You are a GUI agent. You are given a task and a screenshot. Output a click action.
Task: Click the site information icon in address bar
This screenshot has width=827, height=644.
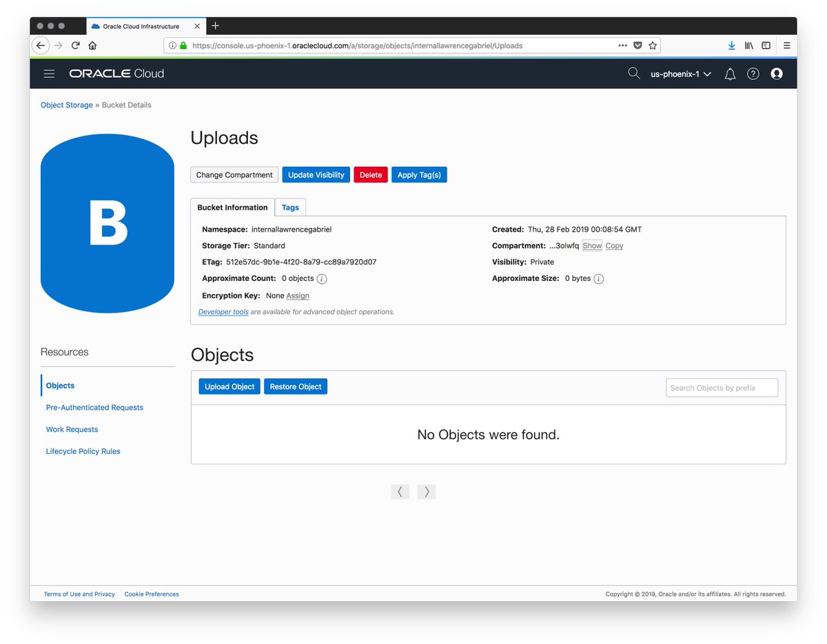coord(172,45)
